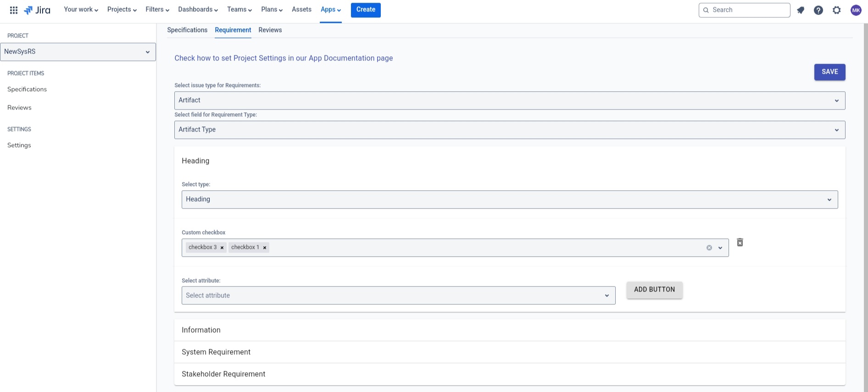Switch to the Requirement tab
The image size is (868, 392).
tap(233, 30)
